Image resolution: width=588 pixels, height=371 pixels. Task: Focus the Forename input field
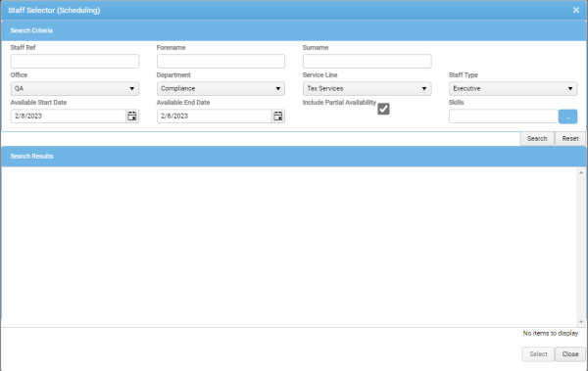pos(220,62)
